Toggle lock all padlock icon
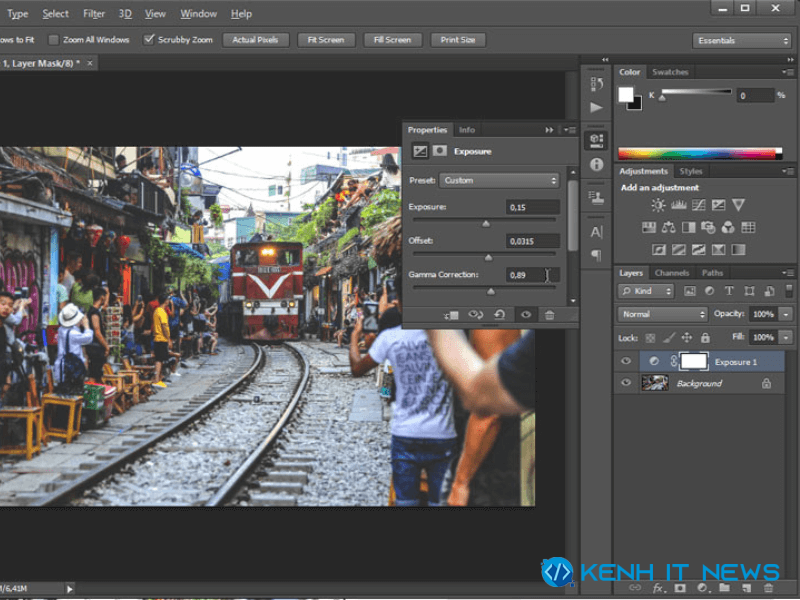 tap(705, 337)
